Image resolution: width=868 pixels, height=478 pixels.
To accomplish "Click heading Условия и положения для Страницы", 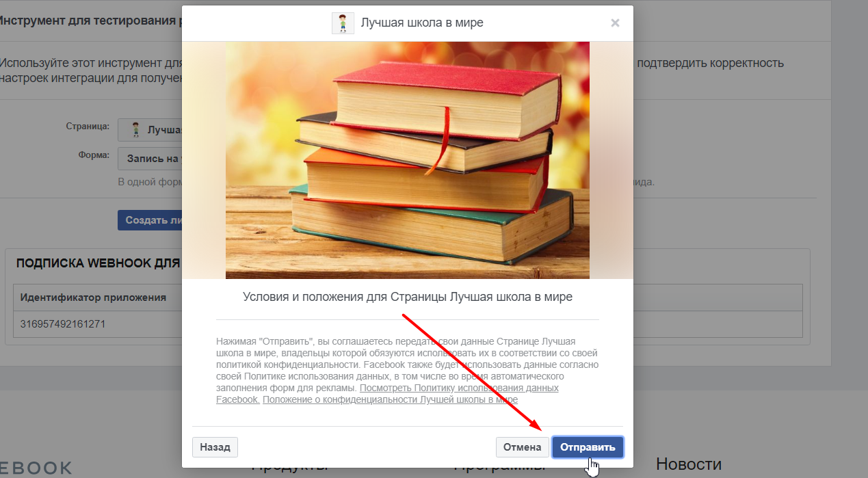I will (x=407, y=297).
